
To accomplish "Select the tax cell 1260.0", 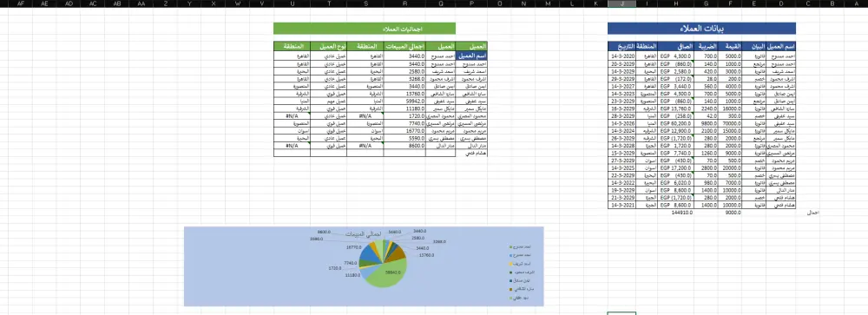I will click(705, 154).
